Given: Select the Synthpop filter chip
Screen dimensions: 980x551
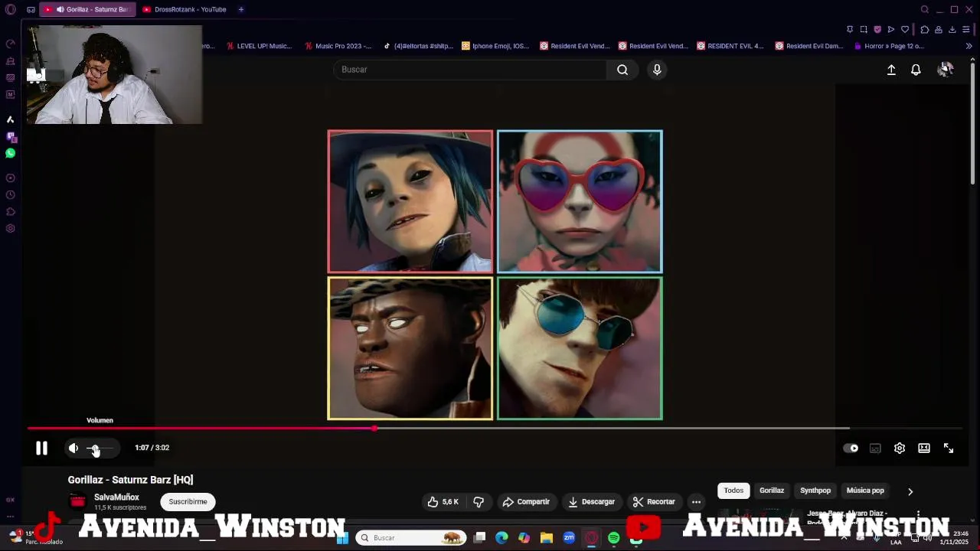Looking at the screenshot, I should click(815, 491).
